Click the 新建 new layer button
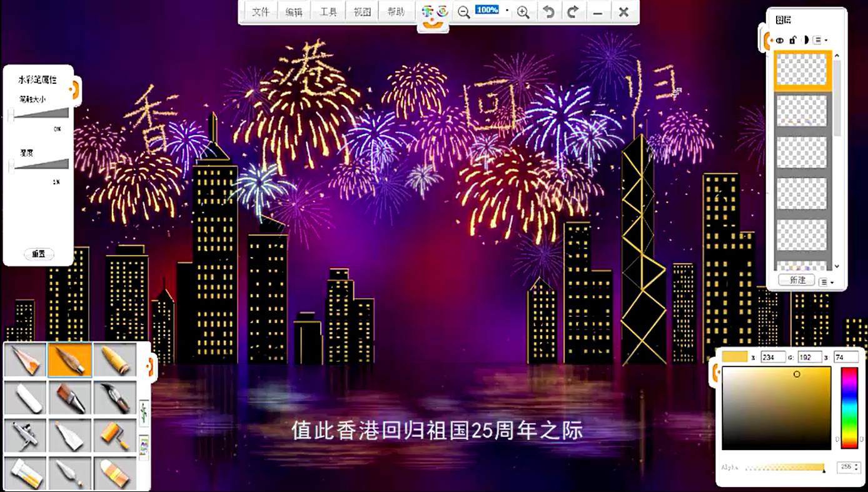Viewport: 868px width, 492px height. [x=797, y=280]
